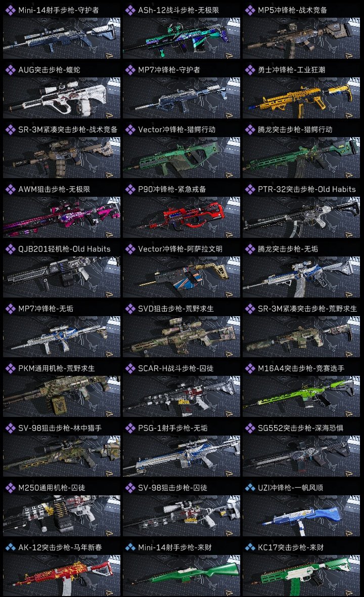Click blue rarity icon beside AK-12突击步枪-马年新春
The height and width of the screenshot is (597, 364).
pos(10,547)
